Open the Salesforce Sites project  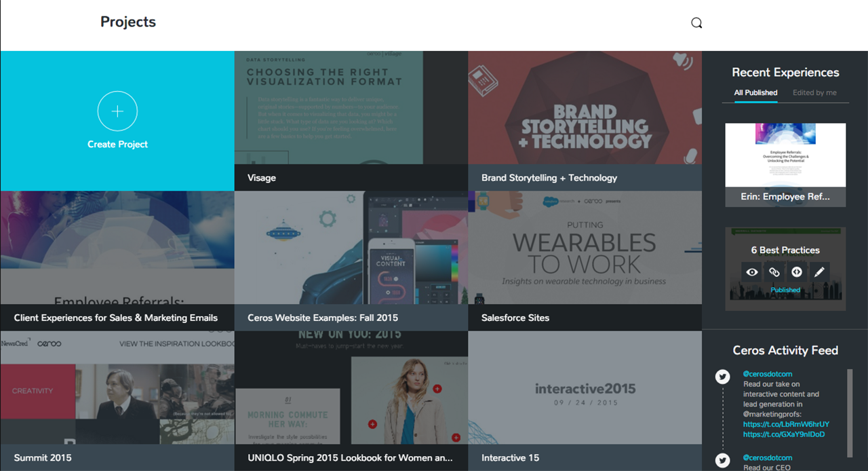tap(585, 261)
